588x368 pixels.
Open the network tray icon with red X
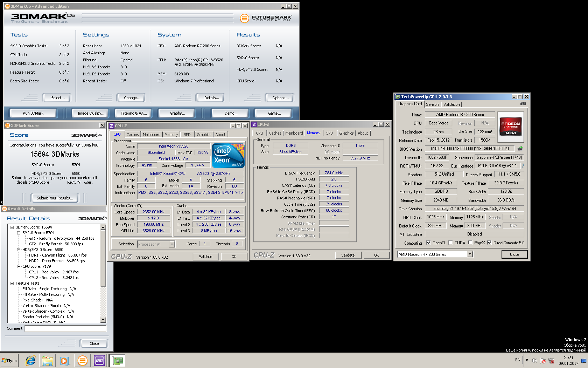point(551,360)
